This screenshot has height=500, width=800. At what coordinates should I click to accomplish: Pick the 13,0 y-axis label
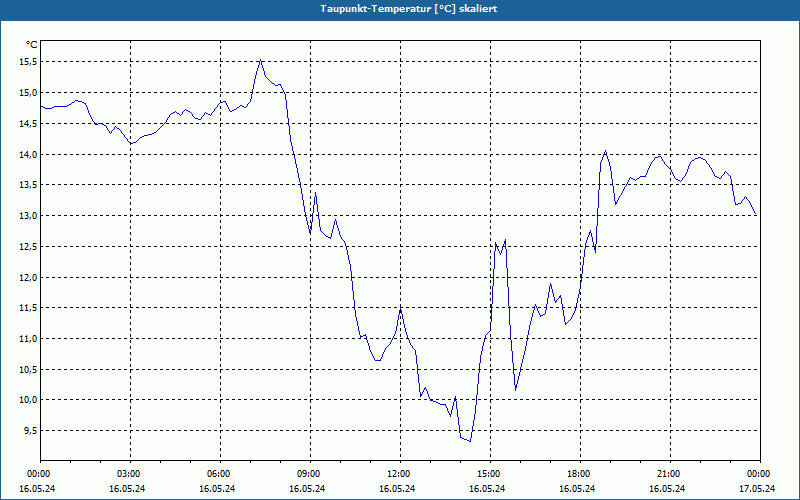point(28,215)
